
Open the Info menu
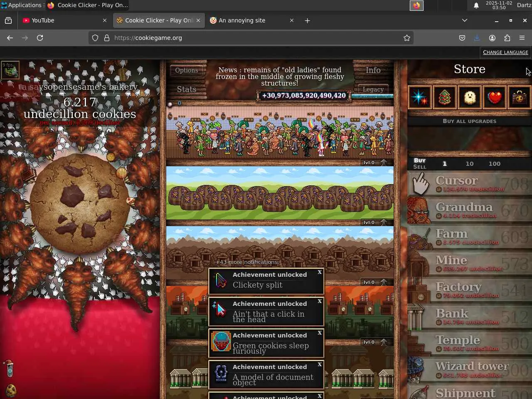(x=373, y=70)
